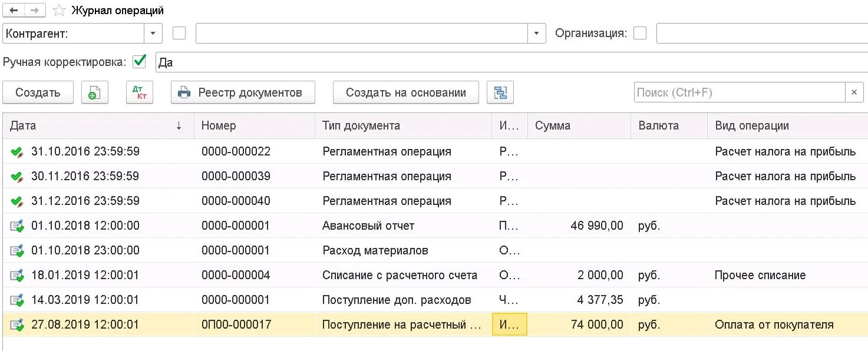Click the copy document icon with green plus
Image resolution: width=868 pixels, height=351 pixels.
coord(95,92)
